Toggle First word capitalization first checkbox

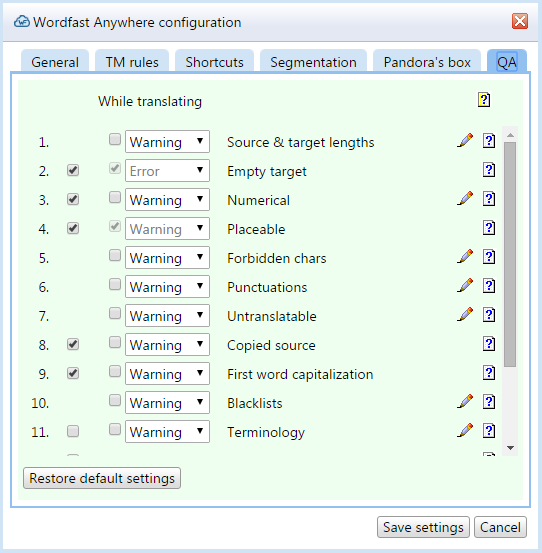73,373
